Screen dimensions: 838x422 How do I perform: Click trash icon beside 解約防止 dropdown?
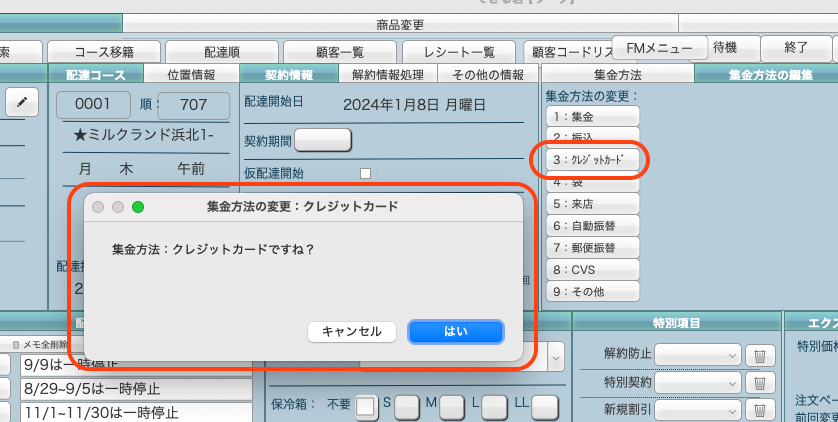click(760, 355)
